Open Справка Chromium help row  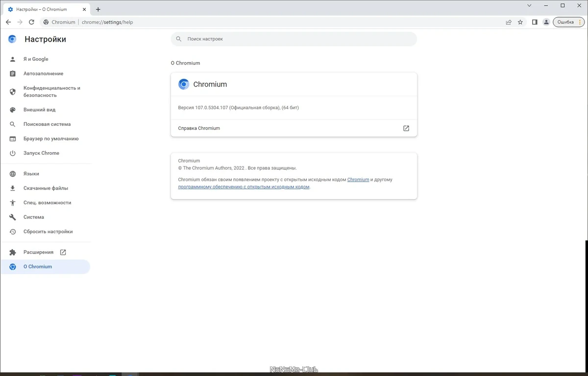(294, 128)
